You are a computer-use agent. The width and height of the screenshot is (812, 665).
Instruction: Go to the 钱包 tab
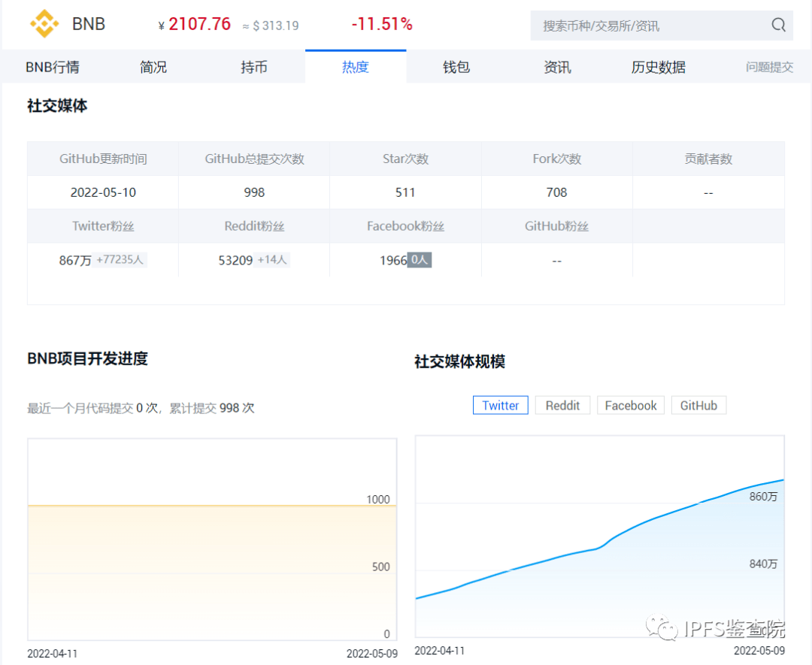tap(456, 67)
